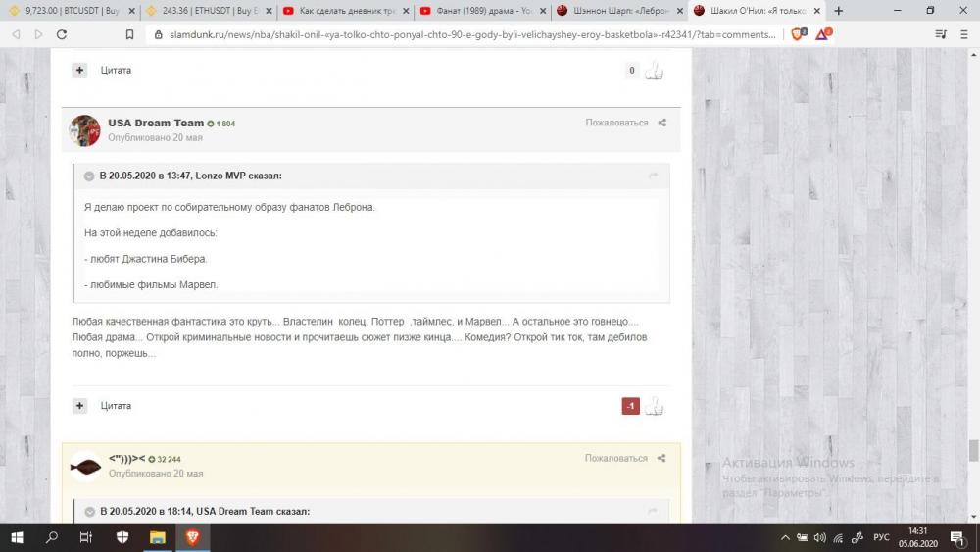Click the red -1 reputation score badge

[x=630, y=406]
